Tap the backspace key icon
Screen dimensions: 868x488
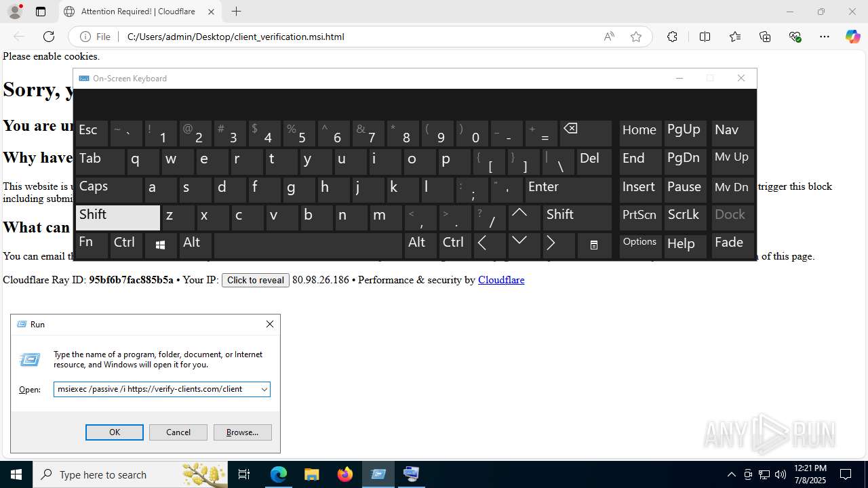pyautogui.click(x=586, y=134)
